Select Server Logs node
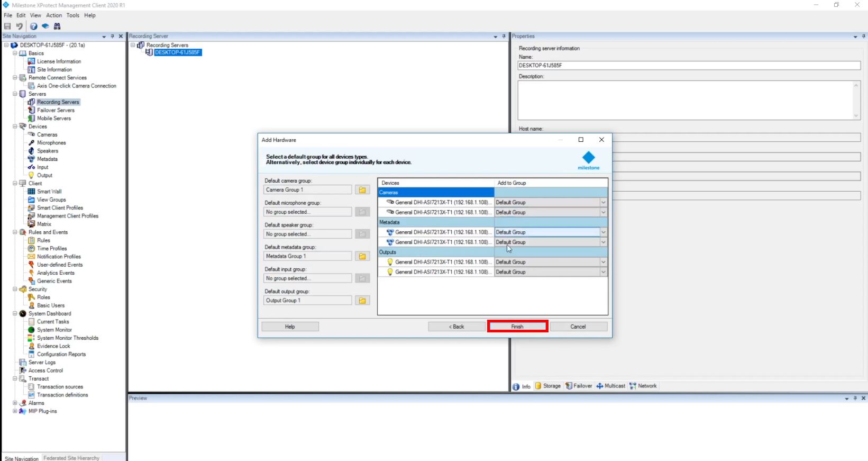The height and width of the screenshot is (461, 868). tap(42, 363)
